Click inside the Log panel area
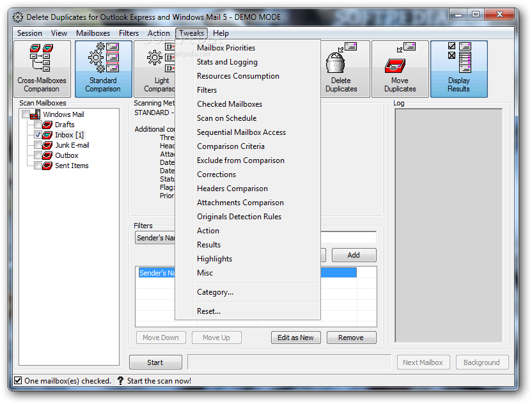The image size is (532, 404). pos(448,226)
